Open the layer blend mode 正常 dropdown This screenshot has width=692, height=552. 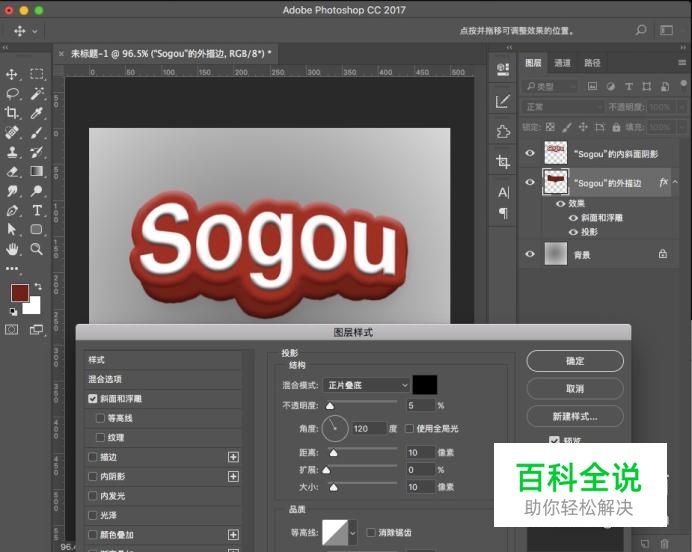pos(562,107)
